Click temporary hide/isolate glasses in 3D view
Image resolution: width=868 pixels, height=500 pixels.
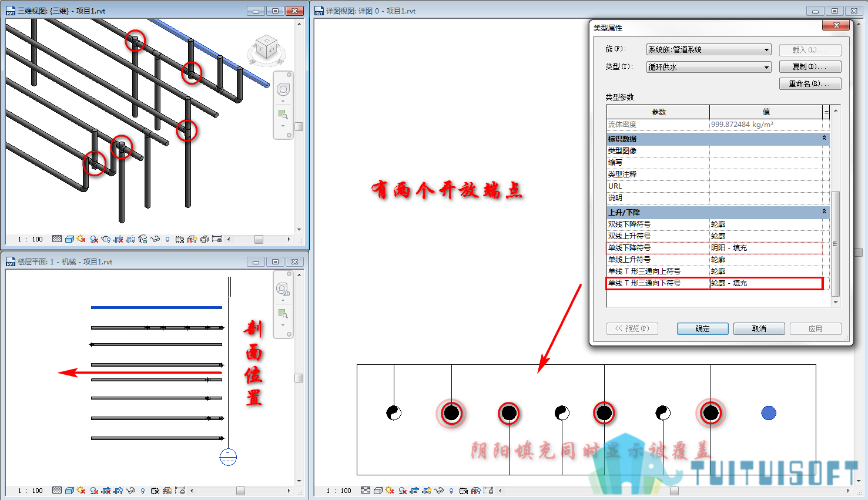(155, 239)
